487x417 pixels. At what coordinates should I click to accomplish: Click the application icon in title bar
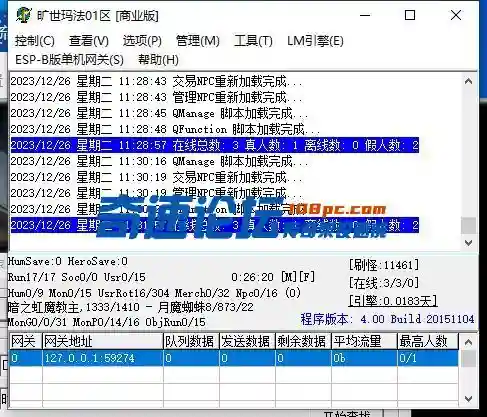tap(23, 15)
